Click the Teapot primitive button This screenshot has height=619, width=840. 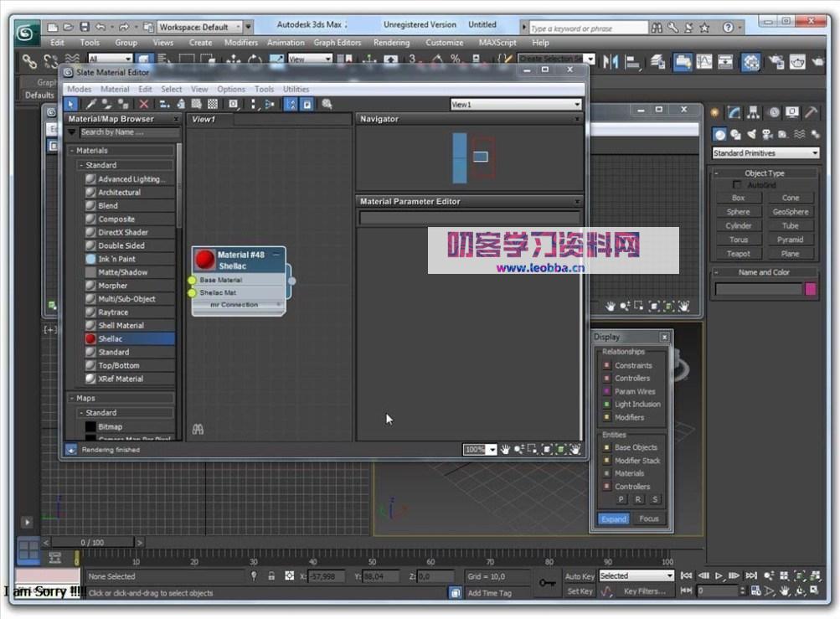pyautogui.click(x=738, y=254)
